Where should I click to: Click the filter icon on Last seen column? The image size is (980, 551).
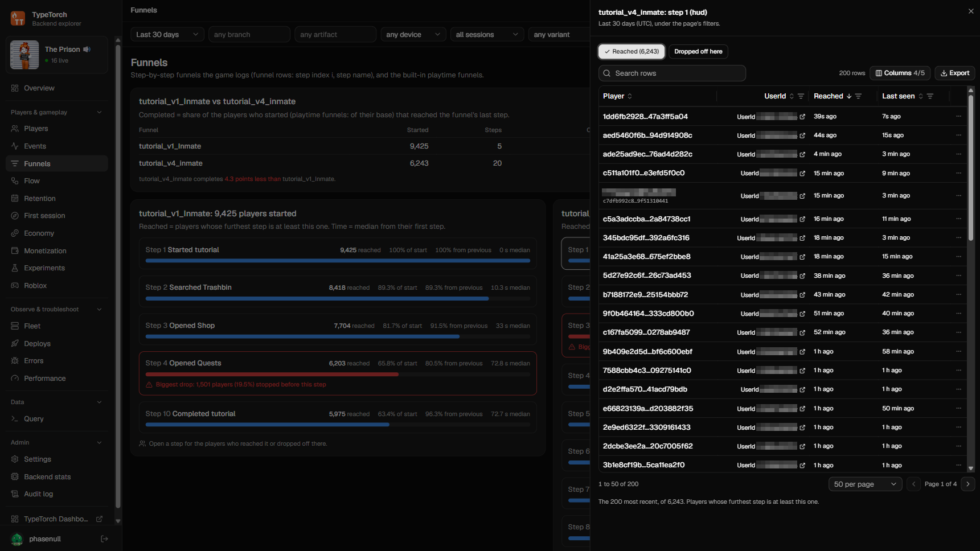tap(930, 96)
